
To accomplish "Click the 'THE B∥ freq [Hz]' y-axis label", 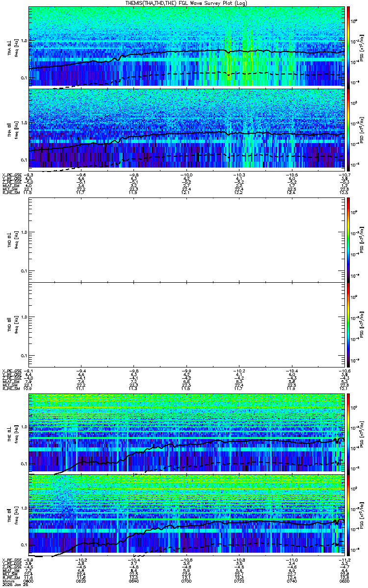I will (x=13, y=514).
